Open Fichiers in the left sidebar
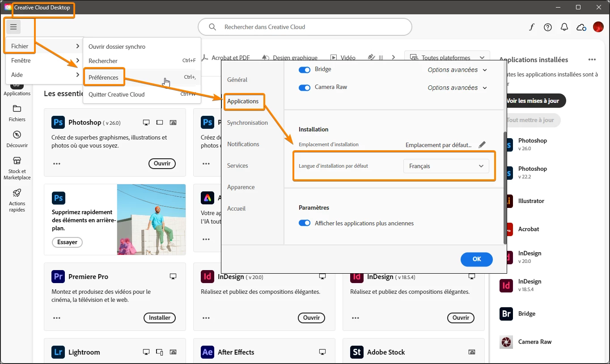This screenshot has width=610, height=364. (x=17, y=113)
